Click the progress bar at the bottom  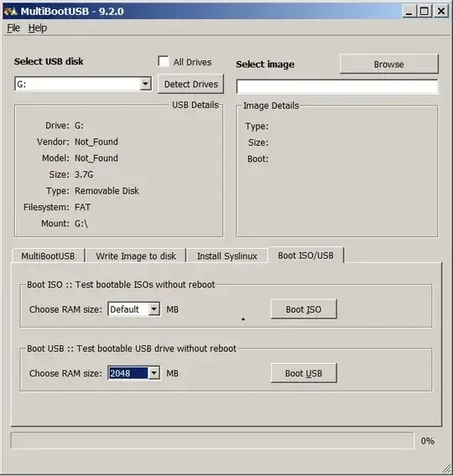[x=212, y=440]
